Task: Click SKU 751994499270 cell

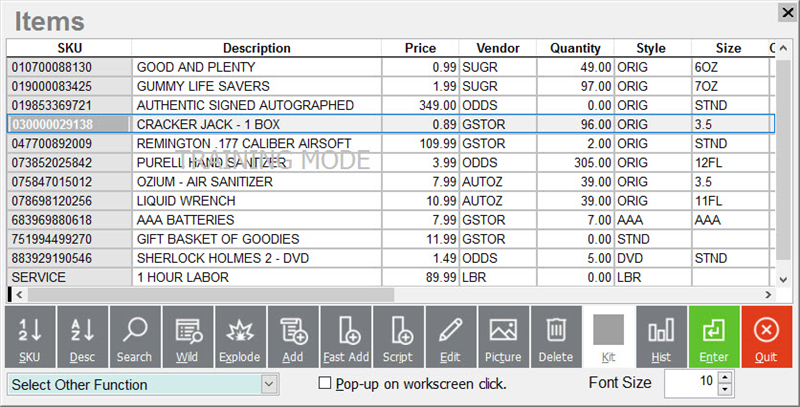Action: point(69,239)
